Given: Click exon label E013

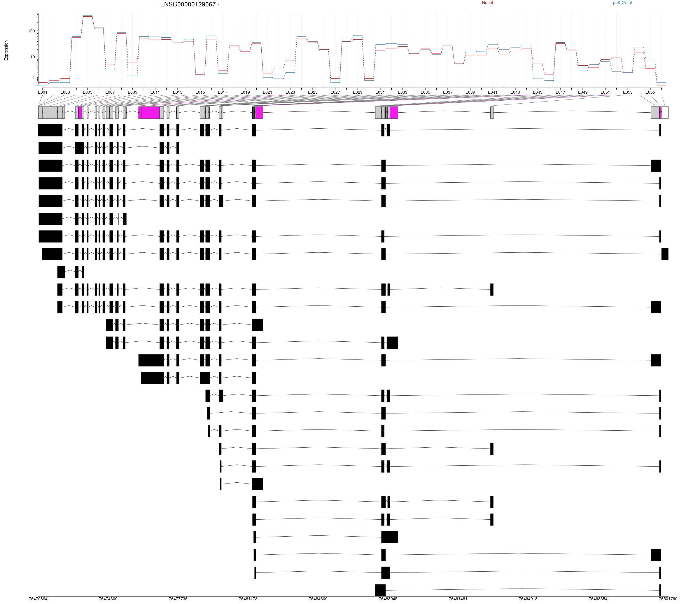Looking at the screenshot, I should click(x=178, y=92).
